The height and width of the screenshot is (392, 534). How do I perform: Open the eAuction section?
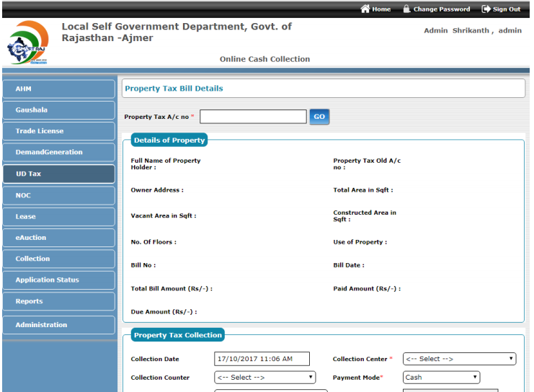tap(58, 237)
